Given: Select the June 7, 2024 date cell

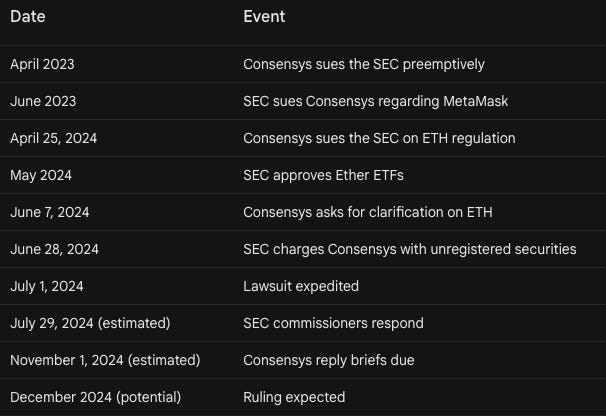Looking at the screenshot, I should click(51, 212).
